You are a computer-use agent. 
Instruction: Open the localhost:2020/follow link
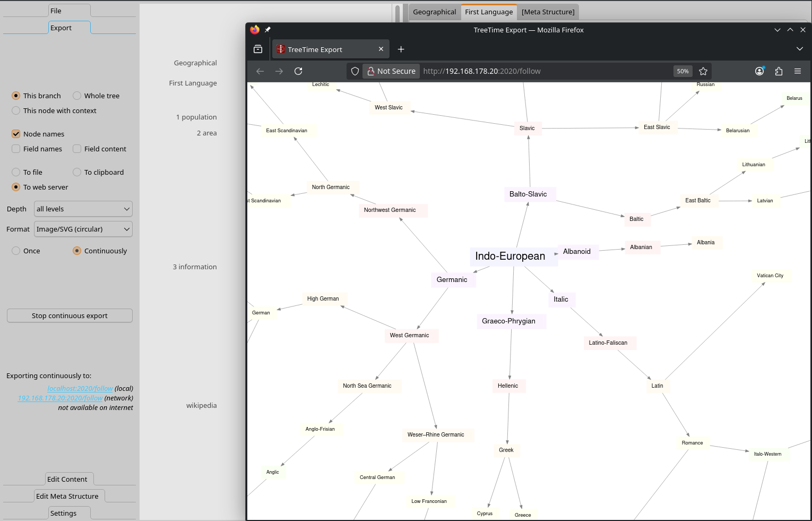click(80, 389)
